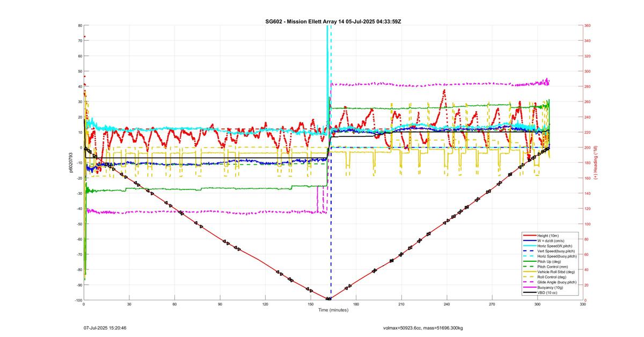
Task: Click left axis tick label -50
Action: (x=79, y=224)
